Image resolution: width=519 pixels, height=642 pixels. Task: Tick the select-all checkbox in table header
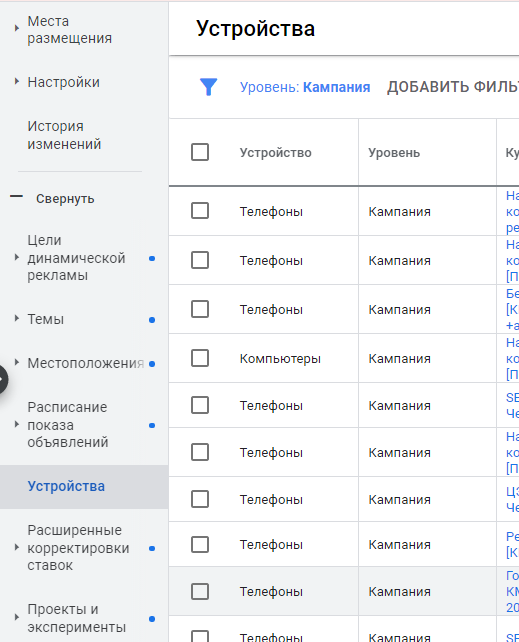point(200,152)
